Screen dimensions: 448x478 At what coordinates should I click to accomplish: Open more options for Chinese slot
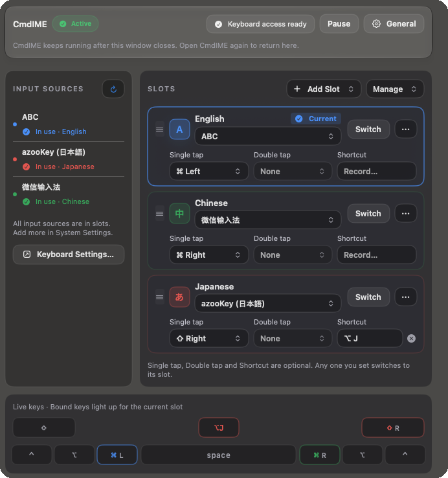click(x=406, y=213)
